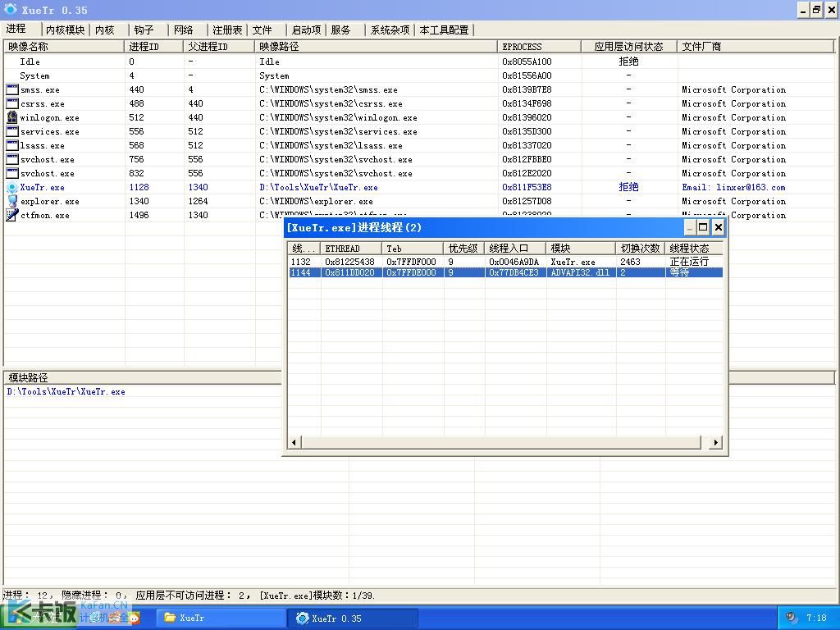Click the XueTr title bar app icon
This screenshot has width=840, height=630.
(x=10, y=9)
